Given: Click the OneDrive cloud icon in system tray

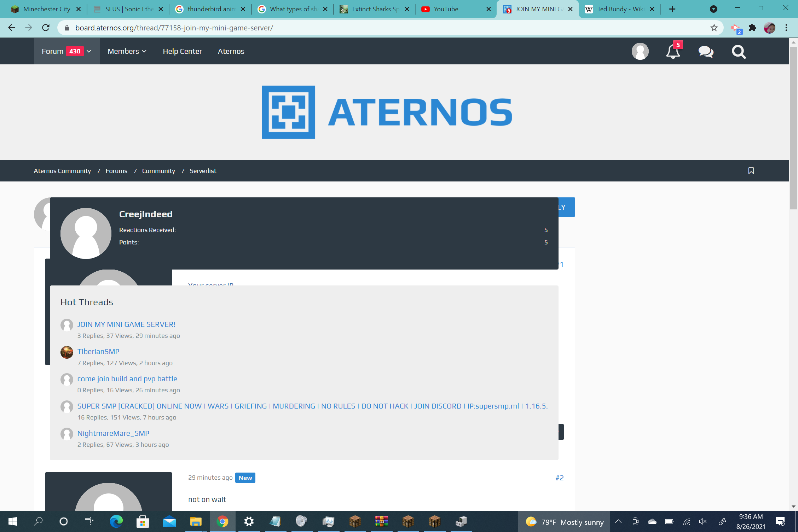Looking at the screenshot, I should [652, 522].
